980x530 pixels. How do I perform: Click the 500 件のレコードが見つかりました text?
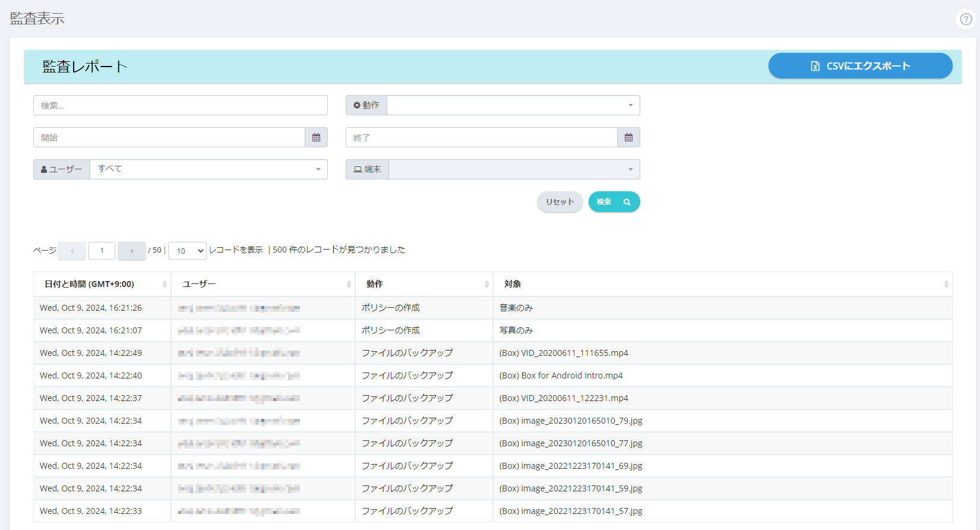(x=339, y=250)
